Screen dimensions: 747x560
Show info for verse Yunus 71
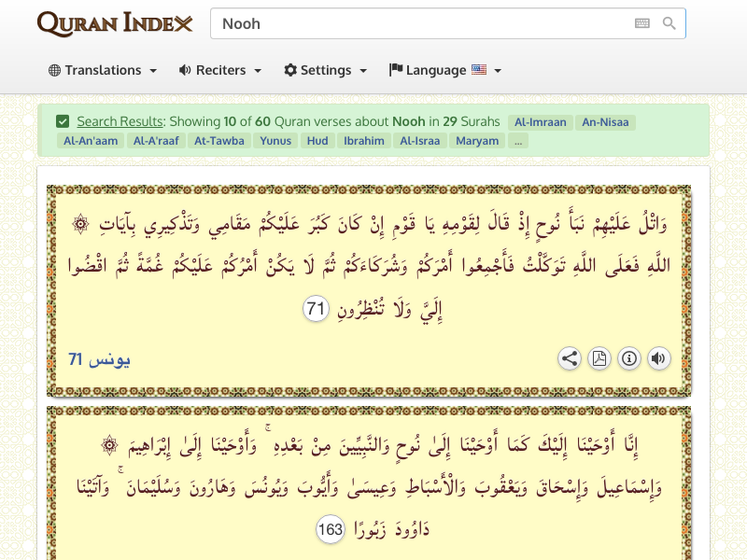coord(629,358)
